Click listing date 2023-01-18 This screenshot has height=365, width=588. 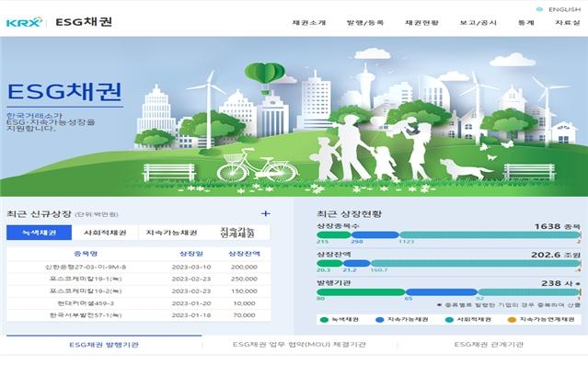[x=191, y=315]
